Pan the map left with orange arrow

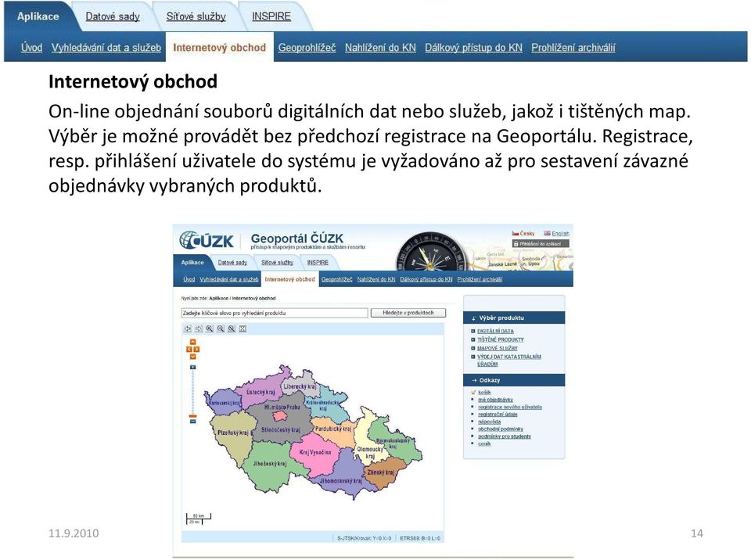point(189,350)
